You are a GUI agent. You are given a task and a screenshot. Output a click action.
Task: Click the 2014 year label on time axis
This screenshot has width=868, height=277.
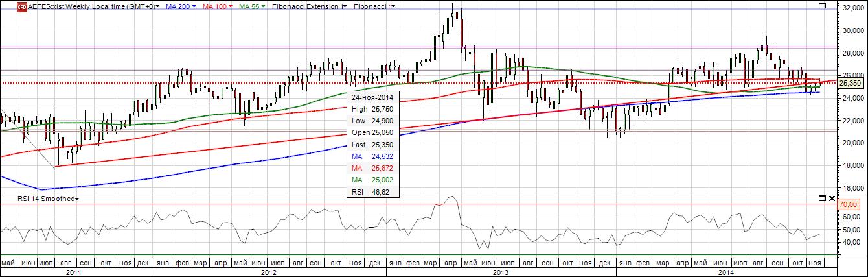click(x=725, y=272)
